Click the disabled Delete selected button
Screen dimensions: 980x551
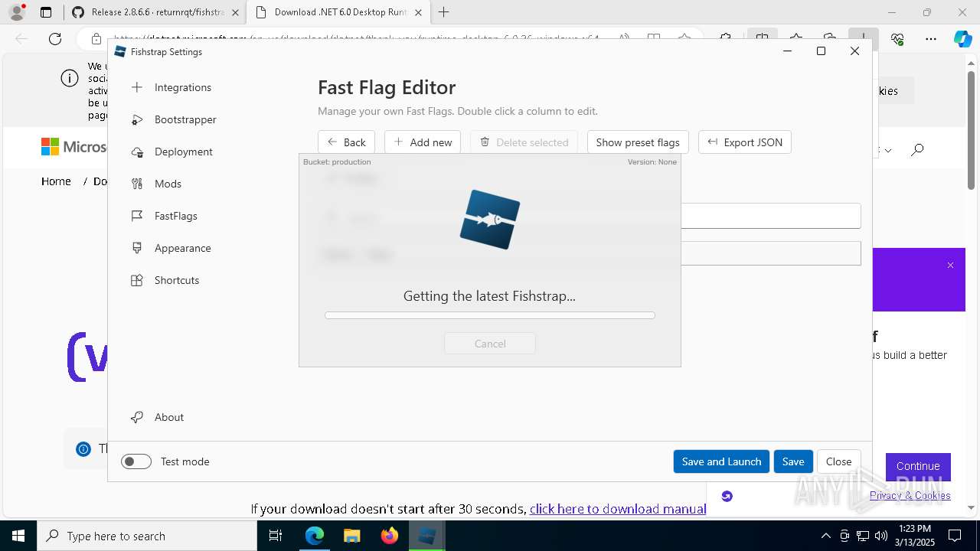(x=524, y=142)
